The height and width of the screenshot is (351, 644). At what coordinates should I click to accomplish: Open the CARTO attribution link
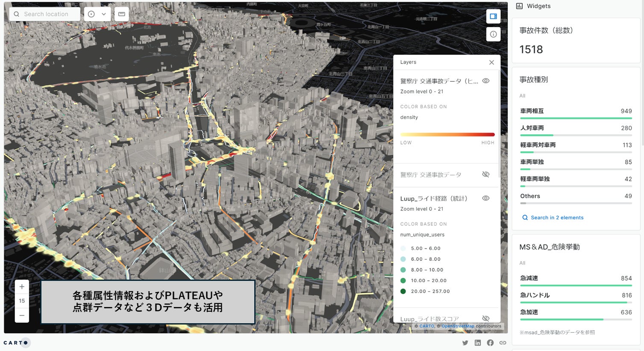[426, 326]
